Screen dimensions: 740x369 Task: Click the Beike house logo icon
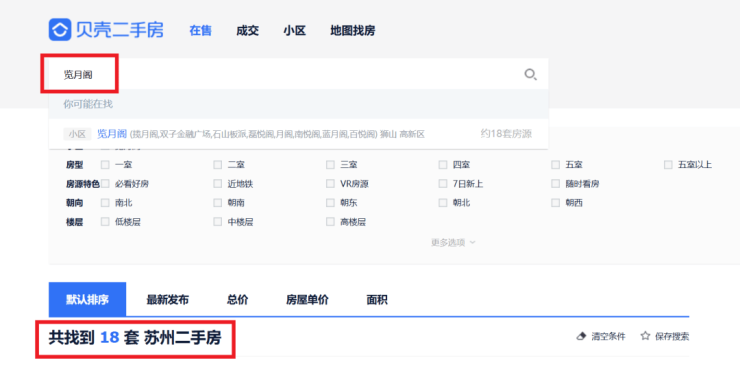pyautogui.click(x=60, y=30)
